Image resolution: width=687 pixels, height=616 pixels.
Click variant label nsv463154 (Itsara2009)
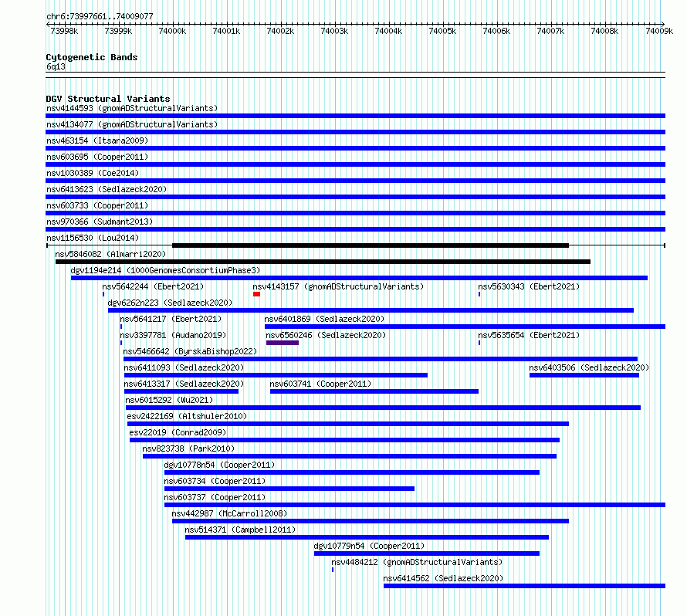click(97, 140)
